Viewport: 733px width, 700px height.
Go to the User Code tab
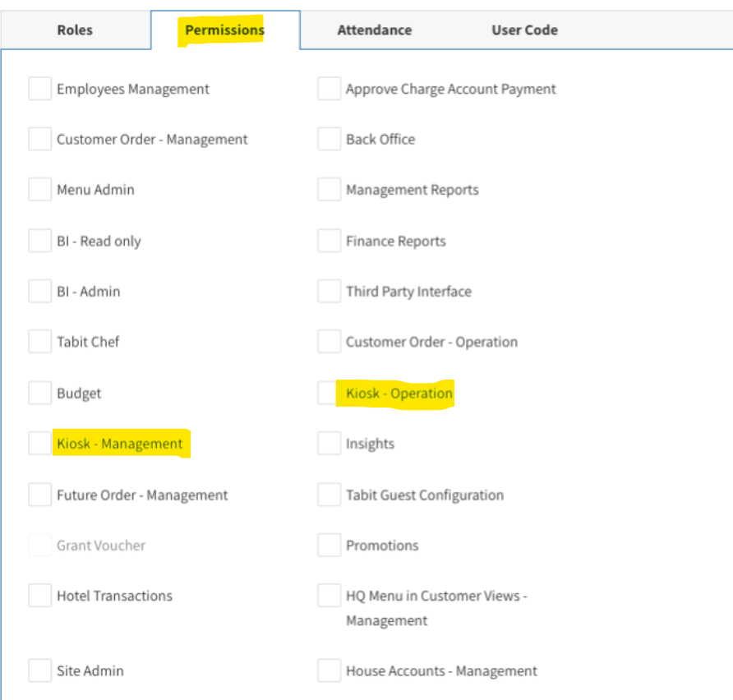point(524,30)
